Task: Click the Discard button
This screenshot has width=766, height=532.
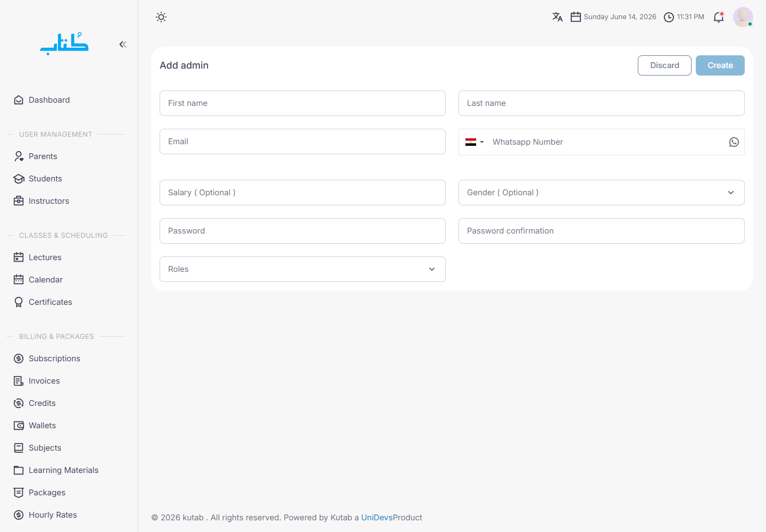Action: click(664, 65)
